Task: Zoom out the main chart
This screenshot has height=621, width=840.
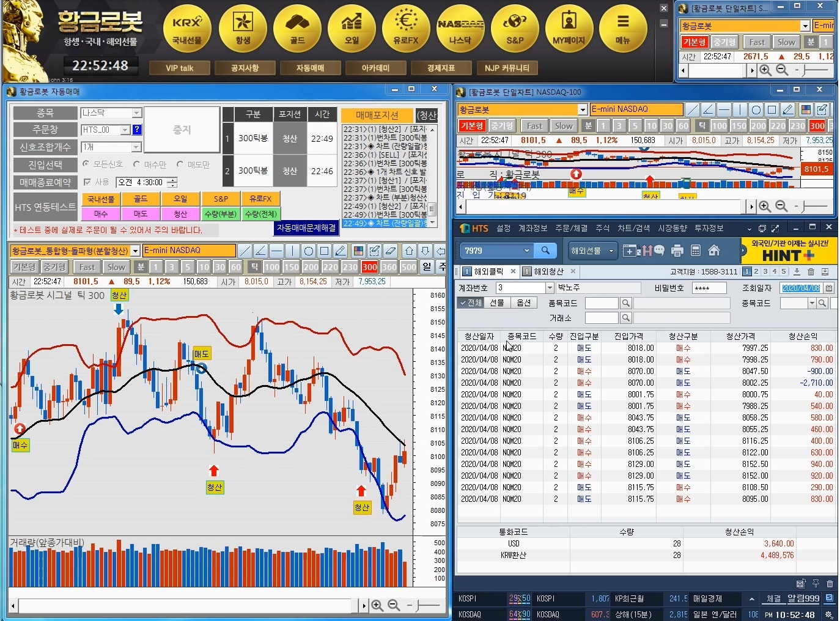Action: (x=394, y=605)
